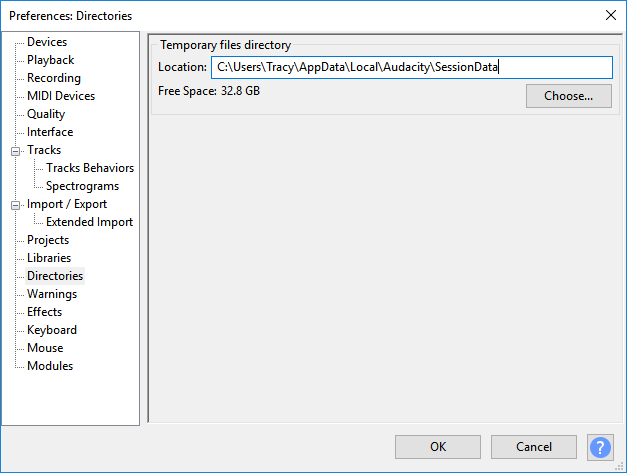Select the Quality category
Image resolution: width=627 pixels, height=473 pixels.
click(x=46, y=114)
